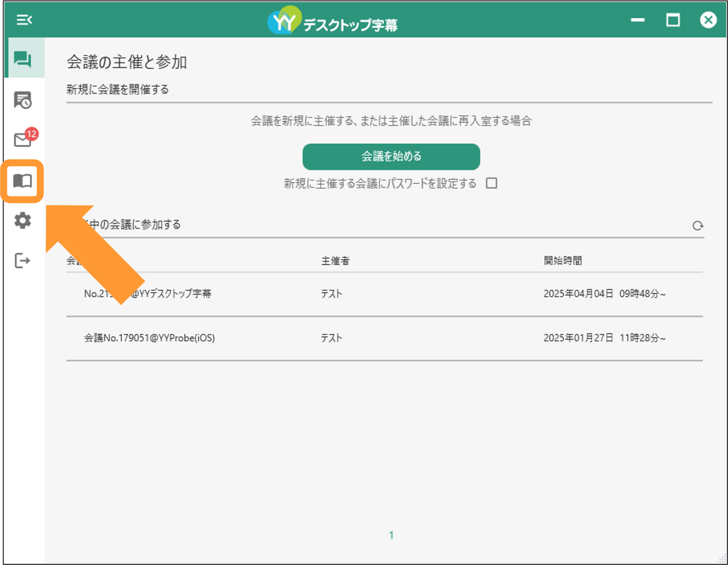The height and width of the screenshot is (565, 728).
Task: Click the YY デスクトップ字幕 logo
Action: (332, 20)
